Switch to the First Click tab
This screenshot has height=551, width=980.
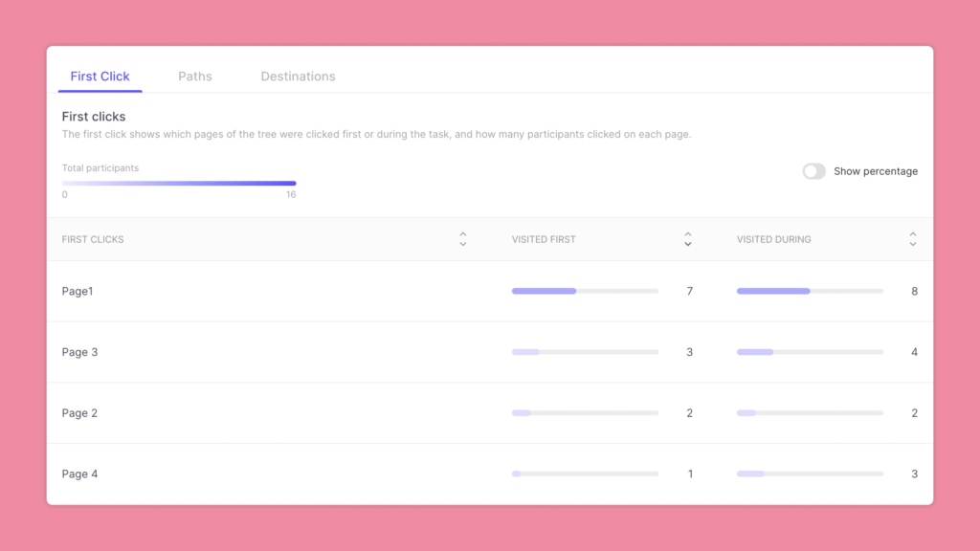pos(100,77)
